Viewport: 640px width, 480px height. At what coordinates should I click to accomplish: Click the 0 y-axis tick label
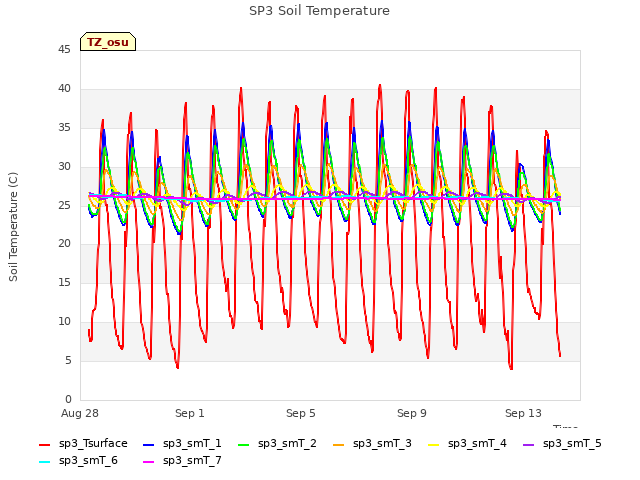(68, 399)
